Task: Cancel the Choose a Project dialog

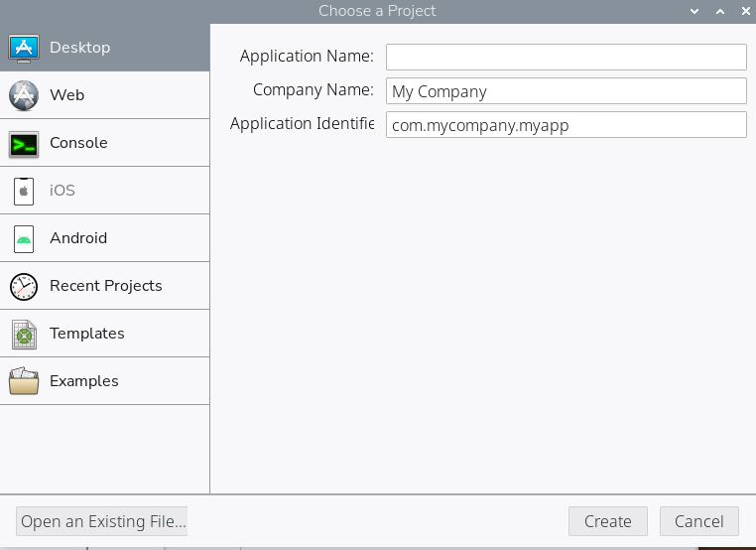Action: click(698, 521)
